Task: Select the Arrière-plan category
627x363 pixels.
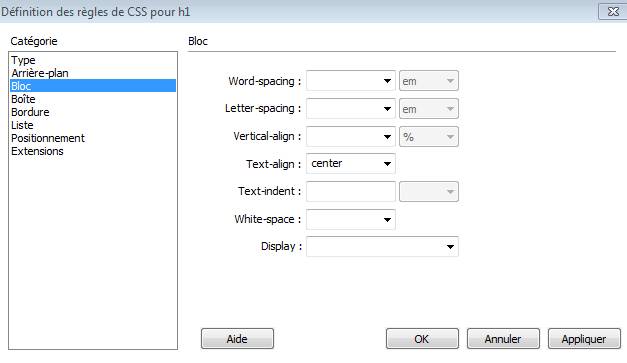Action: tap(40, 73)
